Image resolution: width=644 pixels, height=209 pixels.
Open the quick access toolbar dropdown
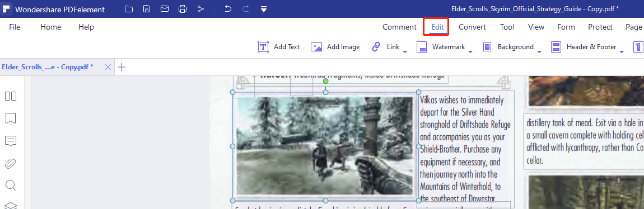(x=264, y=9)
